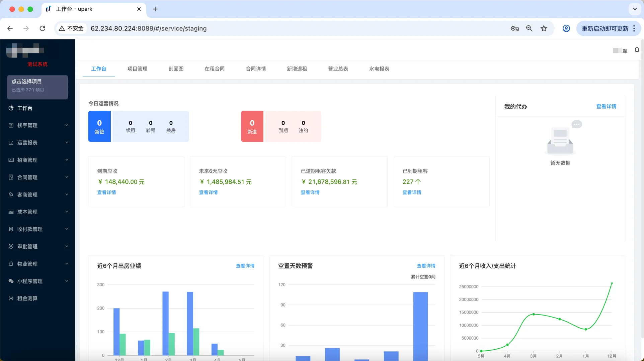The width and height of the screenshot is (644, 361).
Task: Open the notification bell icon
Action: coord(637,49)
